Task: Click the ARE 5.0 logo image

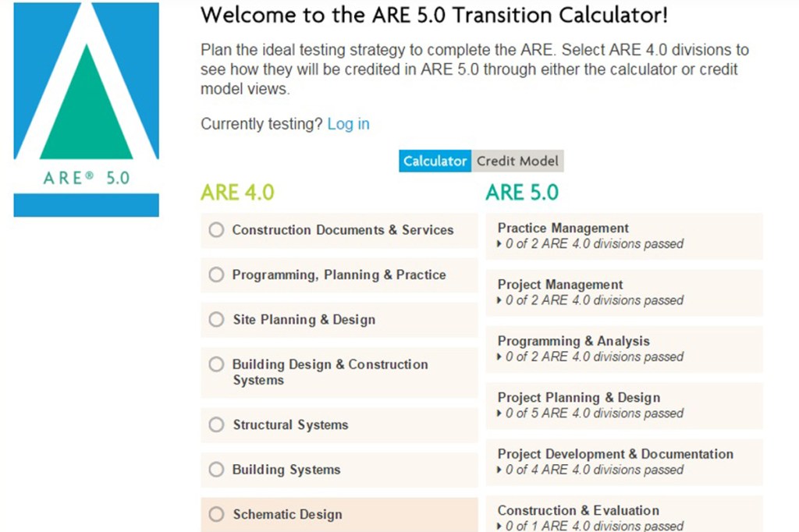Action: pyautogui.click(x=86, y=109)
